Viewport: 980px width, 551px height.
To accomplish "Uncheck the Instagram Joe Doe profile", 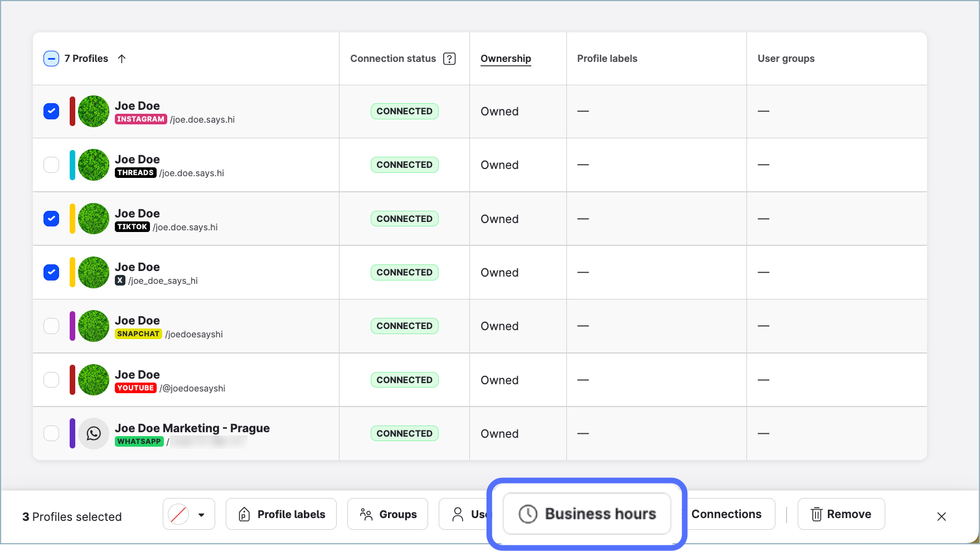I will pyautogui.click(x=51, y=111).
